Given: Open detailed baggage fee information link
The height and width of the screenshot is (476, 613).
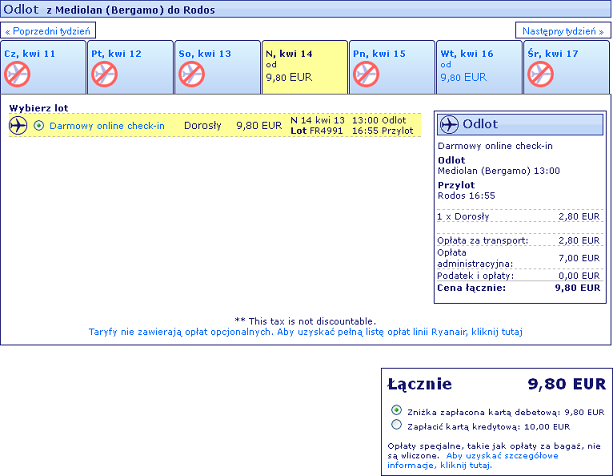Looking at the screenshot, I should point(473,460).
